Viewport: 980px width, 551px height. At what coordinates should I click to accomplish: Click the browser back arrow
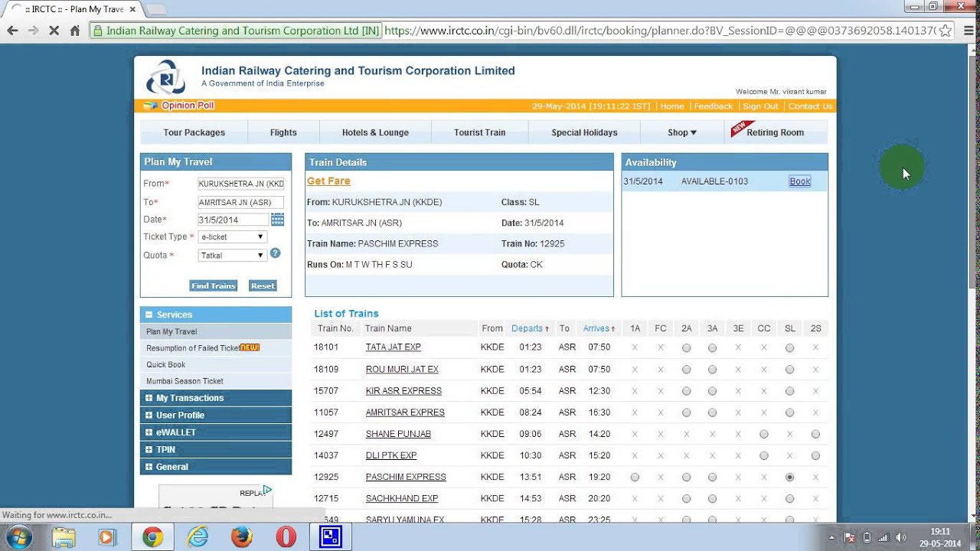[x=12, y=31]
